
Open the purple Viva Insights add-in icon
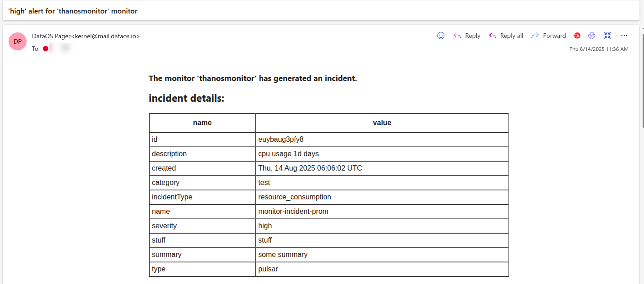592,36
